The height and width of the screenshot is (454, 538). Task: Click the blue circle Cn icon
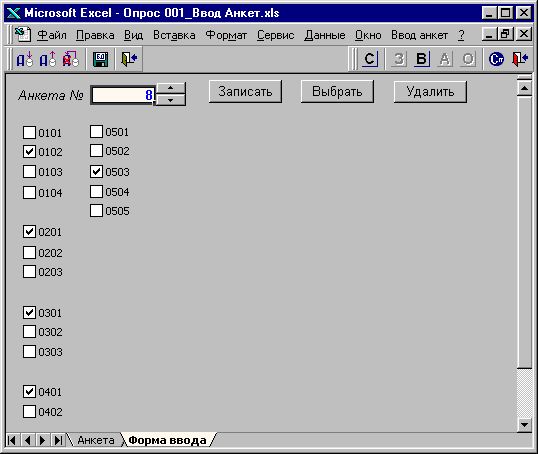point(496,59)
